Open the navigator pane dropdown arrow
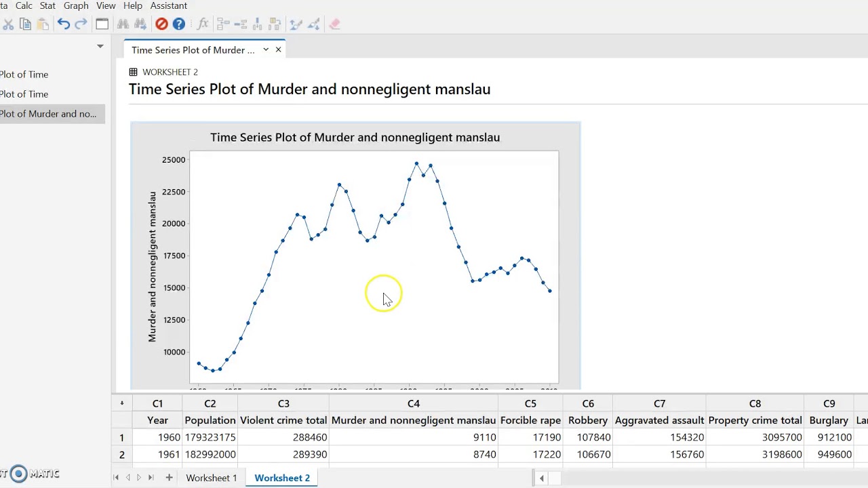Image resolution: width=868 pixels, height=488 pixels. point(100,46)
